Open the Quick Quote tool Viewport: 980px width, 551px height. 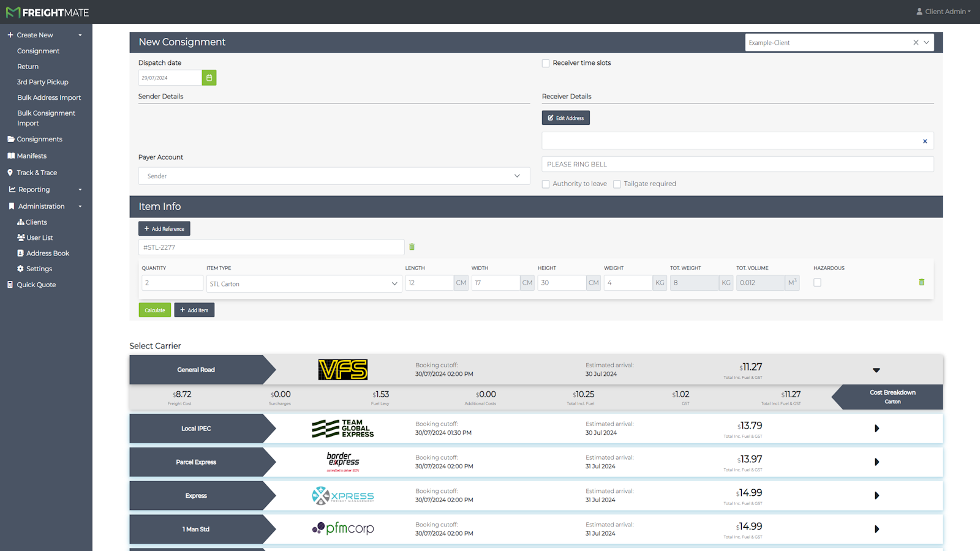pyautogui.click(x=36, y=284)
